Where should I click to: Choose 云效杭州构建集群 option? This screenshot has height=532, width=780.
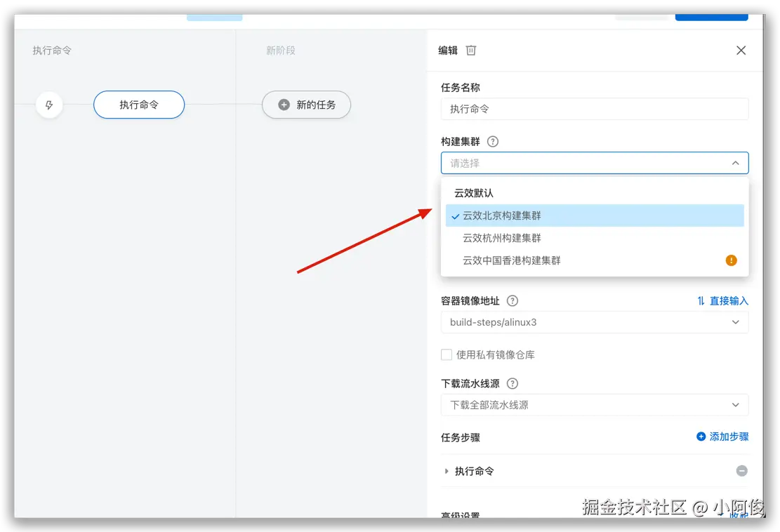(595, 238)
